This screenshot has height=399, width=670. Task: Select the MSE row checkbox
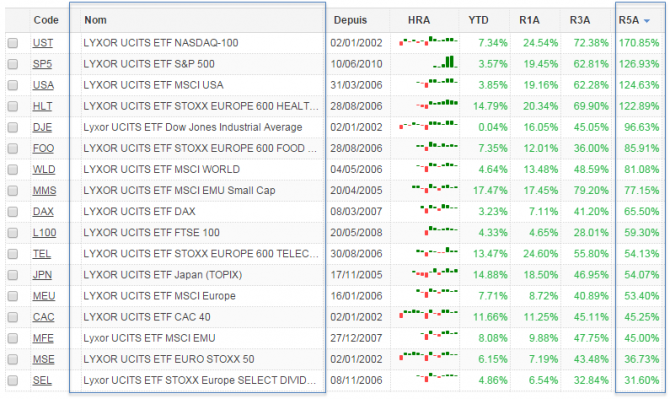click(13, 359)
